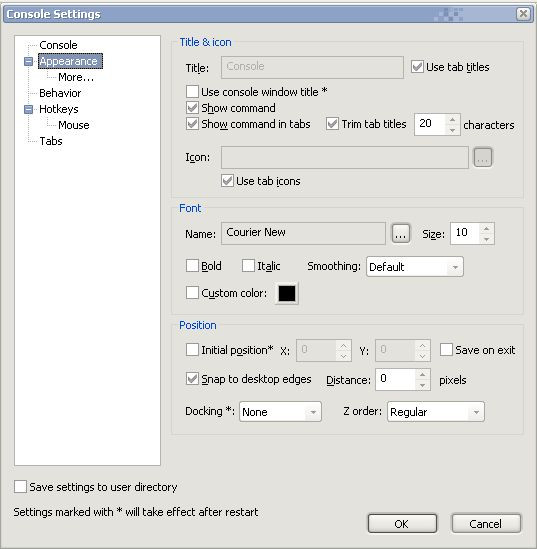Decrease the font size value
The height and width of the screenshot is (549, 537).
pos(486,239)
